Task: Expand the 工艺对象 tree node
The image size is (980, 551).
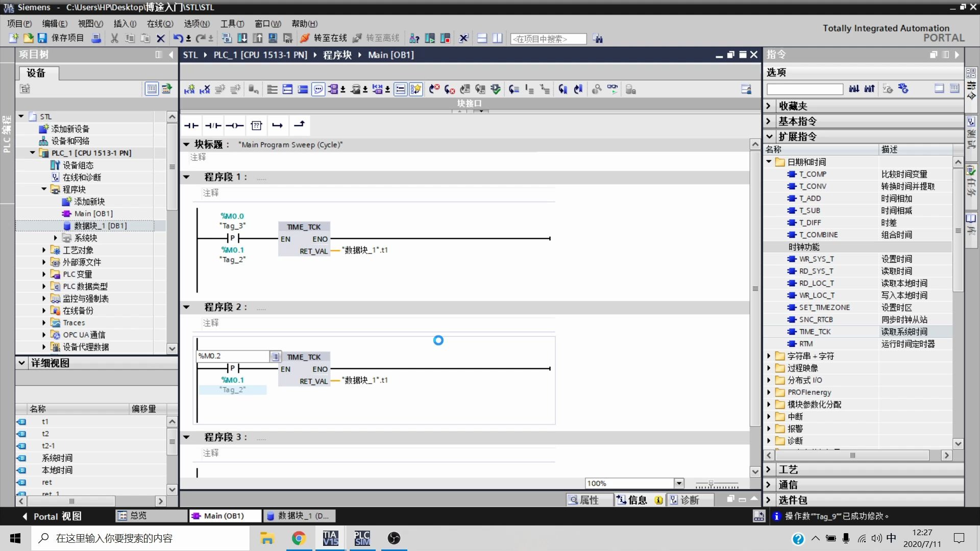Action: click(x=44, y=250)
